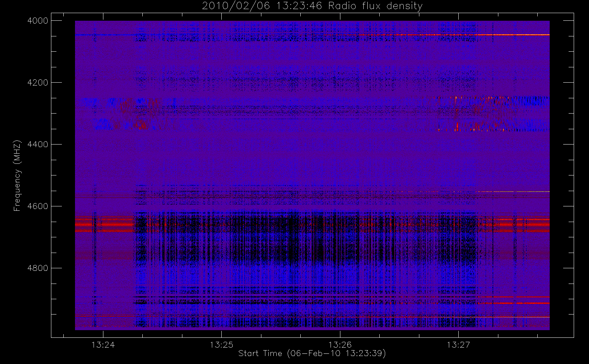
Task: Click the 4800 frequency axis label
Action: click(38, 268)
